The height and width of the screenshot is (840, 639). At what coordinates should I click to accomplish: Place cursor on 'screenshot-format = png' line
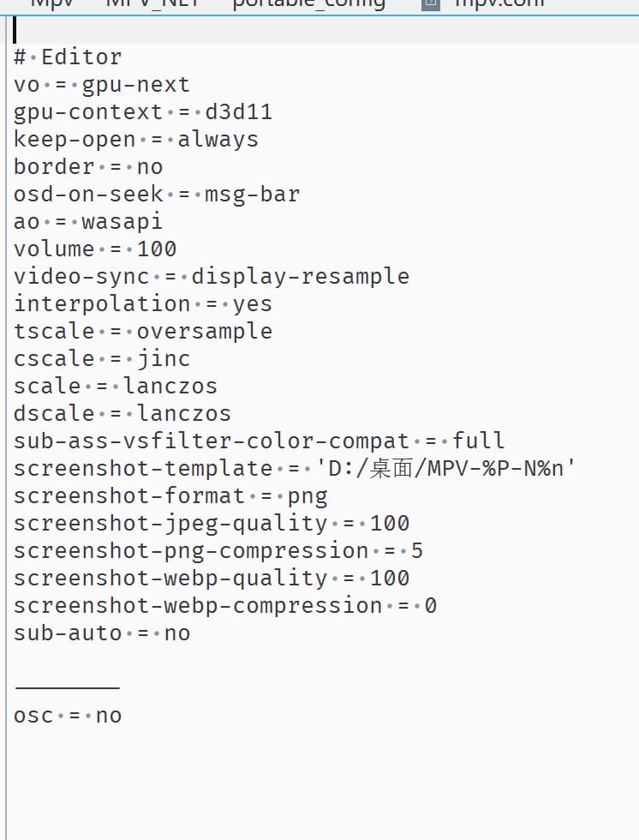tap(170, 496)
